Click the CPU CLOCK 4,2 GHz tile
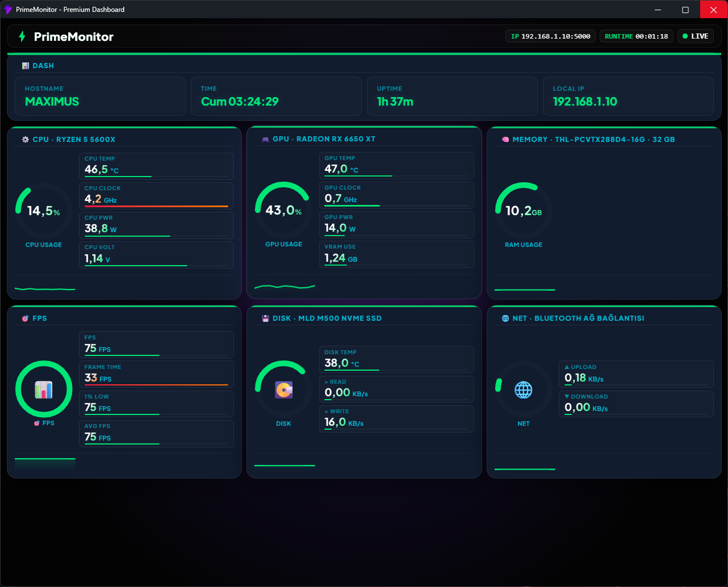 (x=156, y=196)
